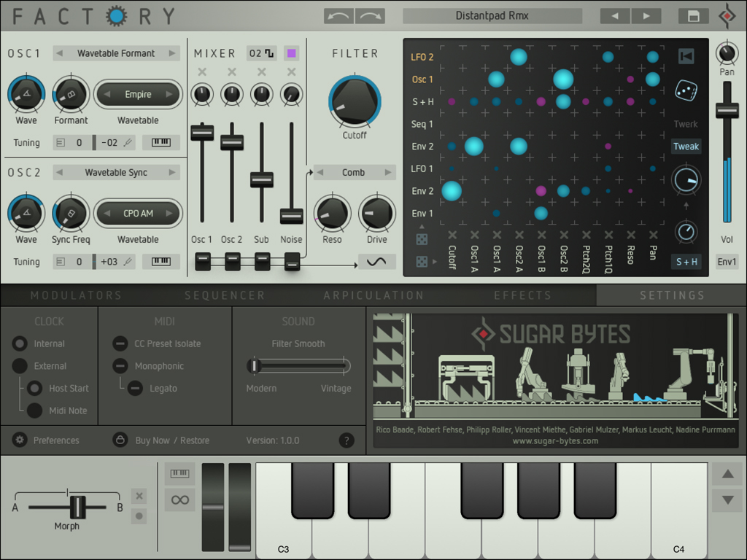Viewport: 747px width, 560px height.
Task: Switch to the ARPICULATION tab
Action: 373,295
